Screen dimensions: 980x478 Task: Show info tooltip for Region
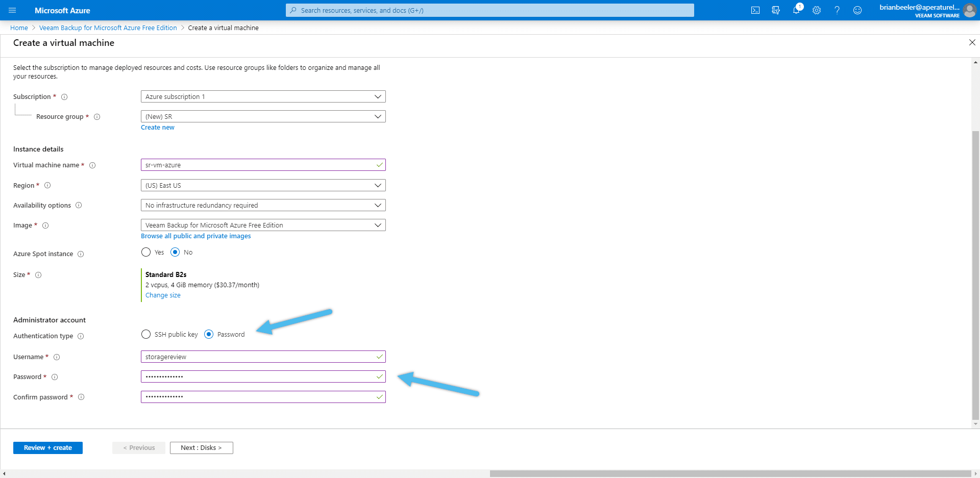click(x=47, y=185)
